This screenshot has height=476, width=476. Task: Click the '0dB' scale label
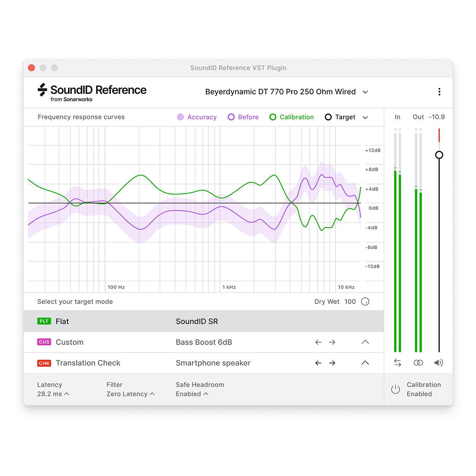coord(374,208)
